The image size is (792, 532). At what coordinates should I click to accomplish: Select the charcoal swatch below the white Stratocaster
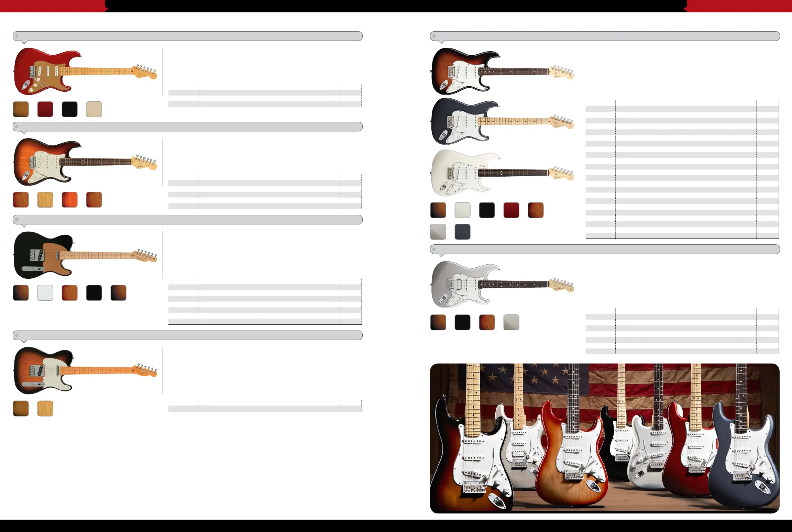(462, 232)
